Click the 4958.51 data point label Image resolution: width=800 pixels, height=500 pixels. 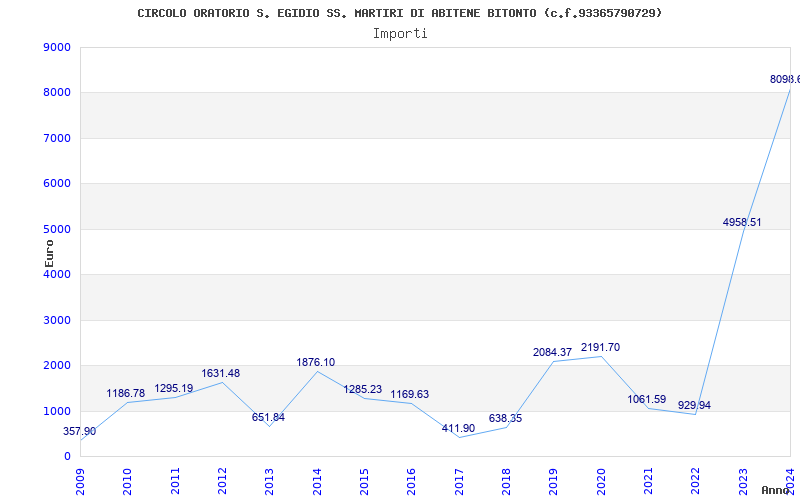742,222
